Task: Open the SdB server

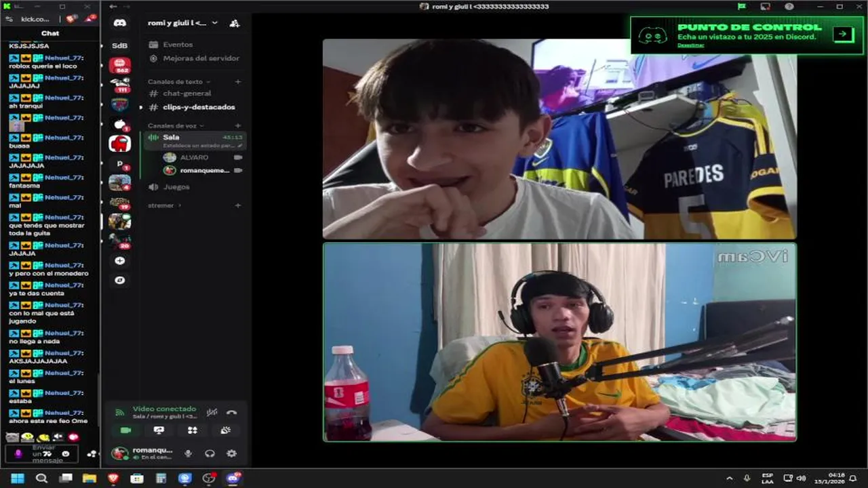Action: pos(120,45)
